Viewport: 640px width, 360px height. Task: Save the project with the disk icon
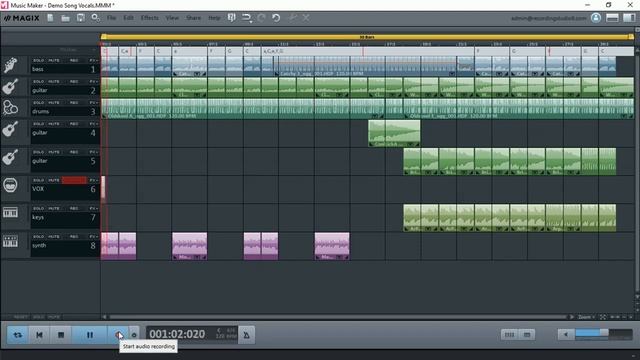[80, 18]
